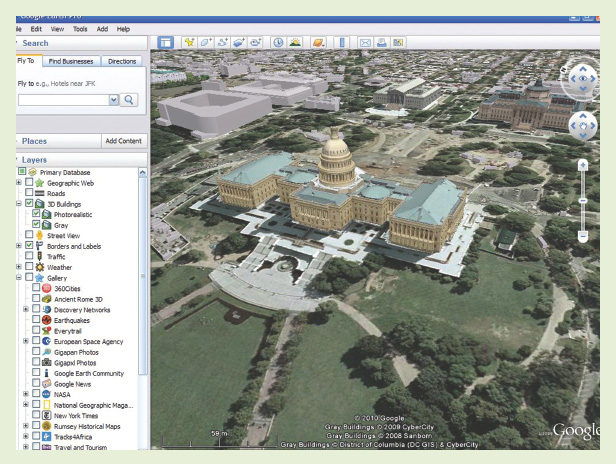Toggle sunlight across the landscape icon
616x464 pixels.
(x=296, y=44)
